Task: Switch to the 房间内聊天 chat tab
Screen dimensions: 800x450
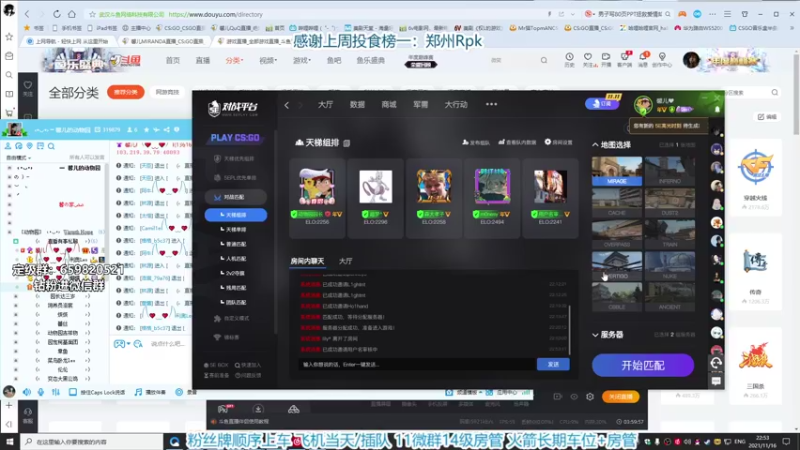Action: 307,261
